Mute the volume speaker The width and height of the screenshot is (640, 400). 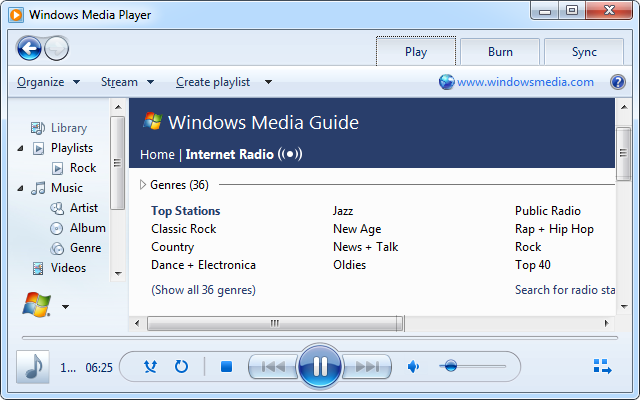click(413, 367)
